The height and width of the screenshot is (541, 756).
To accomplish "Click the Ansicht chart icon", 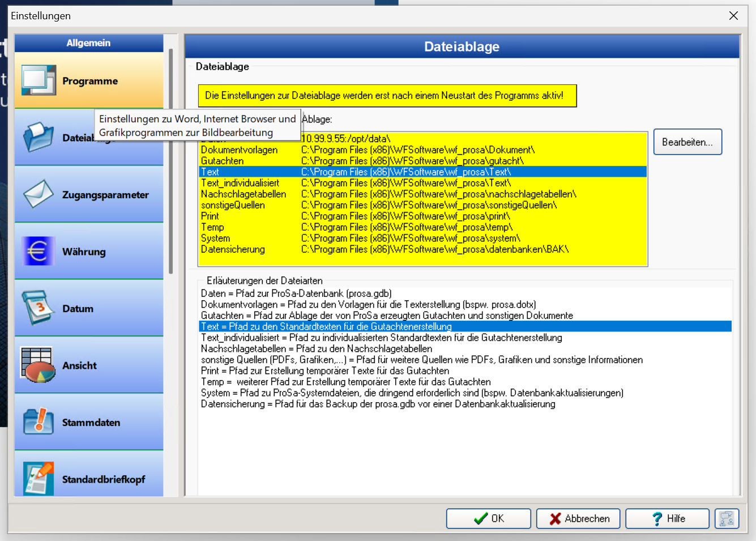I will [x=39, y=365].
